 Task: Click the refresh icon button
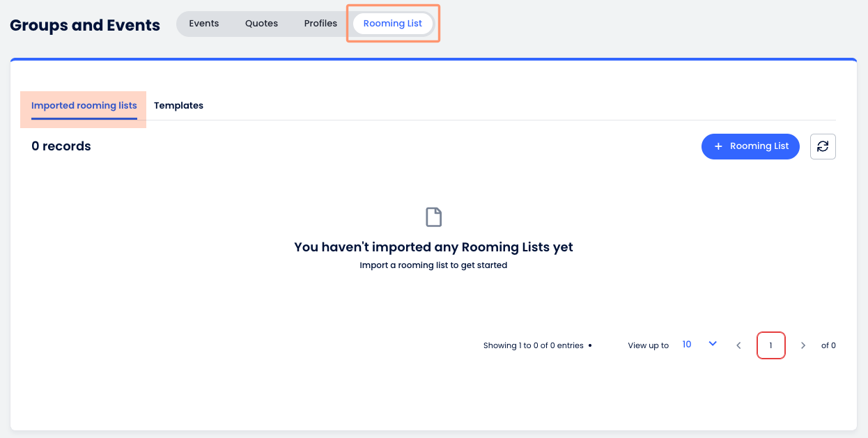pos(823,146)
